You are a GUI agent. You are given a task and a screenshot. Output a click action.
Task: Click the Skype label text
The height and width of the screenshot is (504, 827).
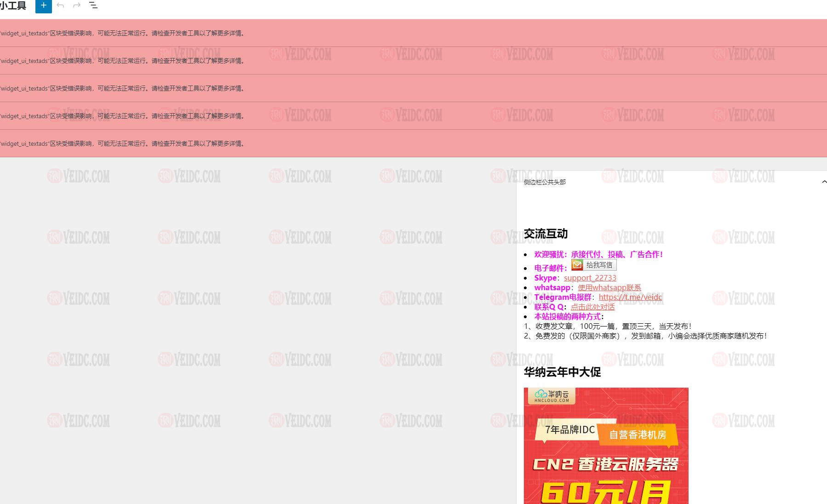[546, 278]
